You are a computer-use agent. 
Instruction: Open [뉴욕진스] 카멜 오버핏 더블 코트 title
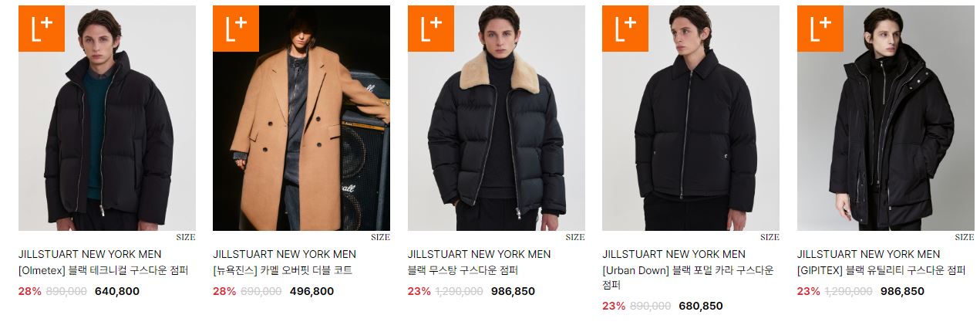(x=282, y=270)
